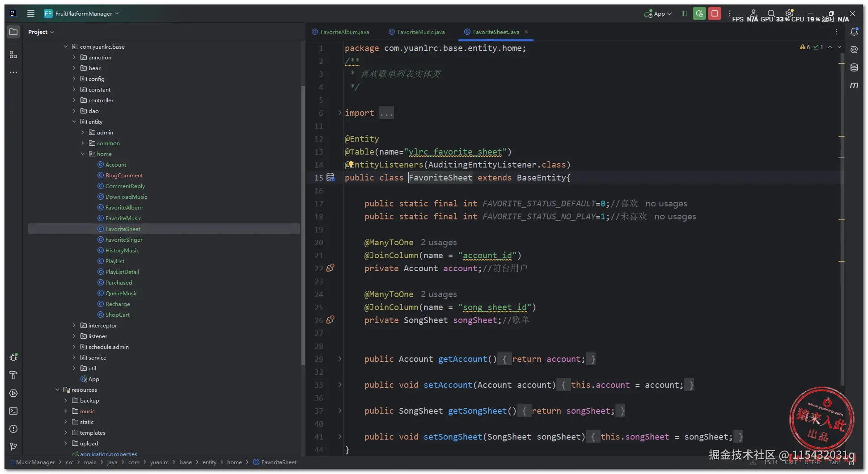The image size is (868, 474).
Task: Open the Terminal tool window
Action: pos(13,411)
